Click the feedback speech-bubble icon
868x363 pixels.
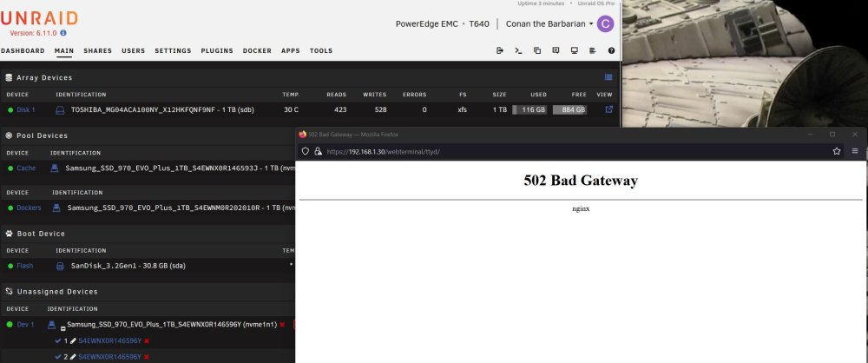(556, 50)
